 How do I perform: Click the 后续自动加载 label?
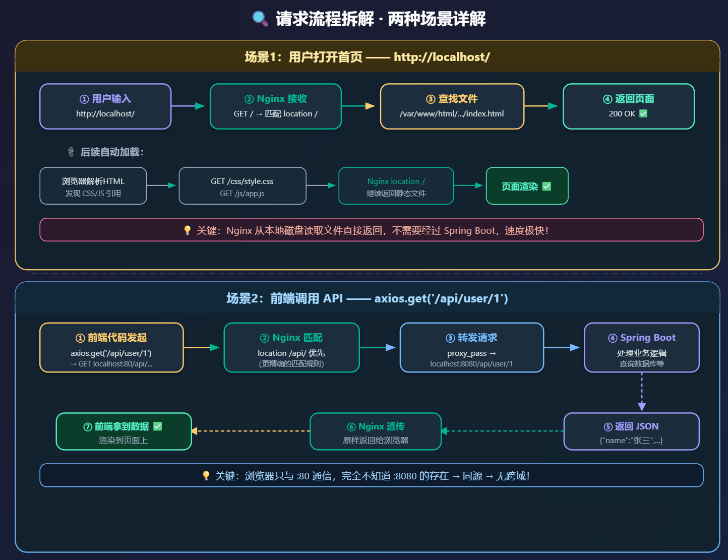tap(112, 152)
